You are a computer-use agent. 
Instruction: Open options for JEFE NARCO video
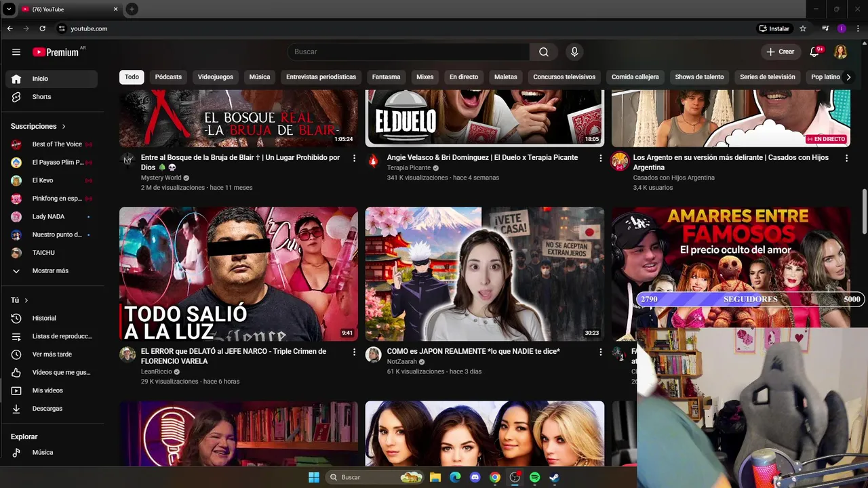click(x=354, y=352)
